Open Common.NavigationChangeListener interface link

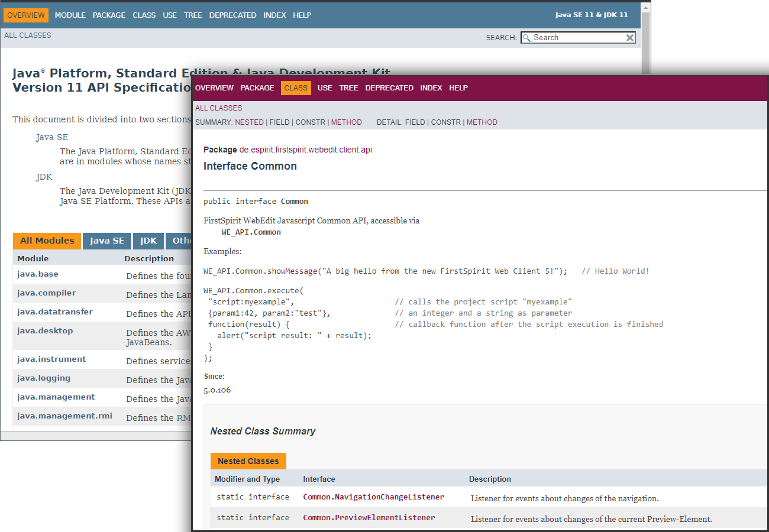point(373,497)
